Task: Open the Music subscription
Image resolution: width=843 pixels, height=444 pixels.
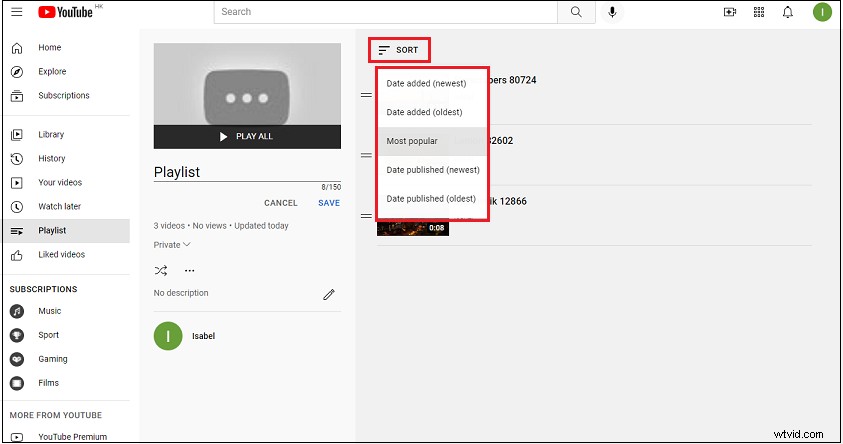Action: [49, 311]
